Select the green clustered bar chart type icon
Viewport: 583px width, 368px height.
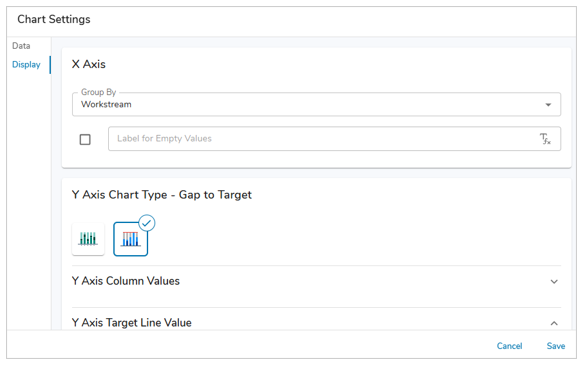click(x=88, y=239)
